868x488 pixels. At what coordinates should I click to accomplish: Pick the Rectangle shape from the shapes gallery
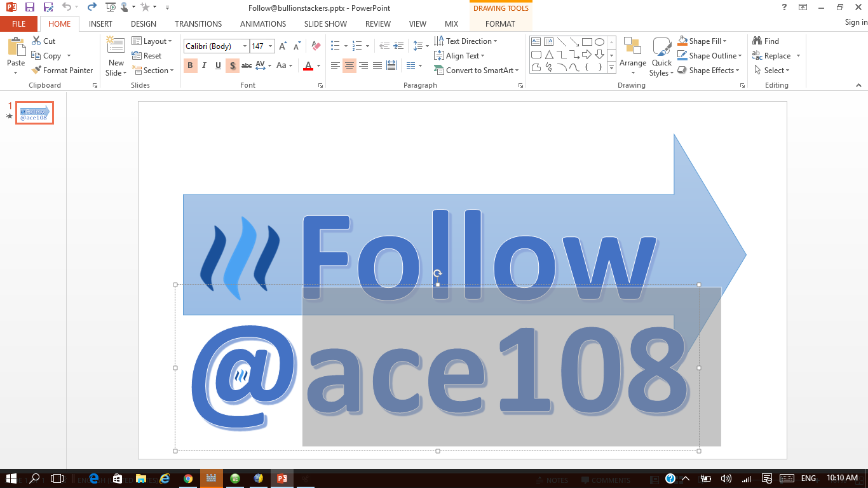pyautogui.click(x=587, y=42)
